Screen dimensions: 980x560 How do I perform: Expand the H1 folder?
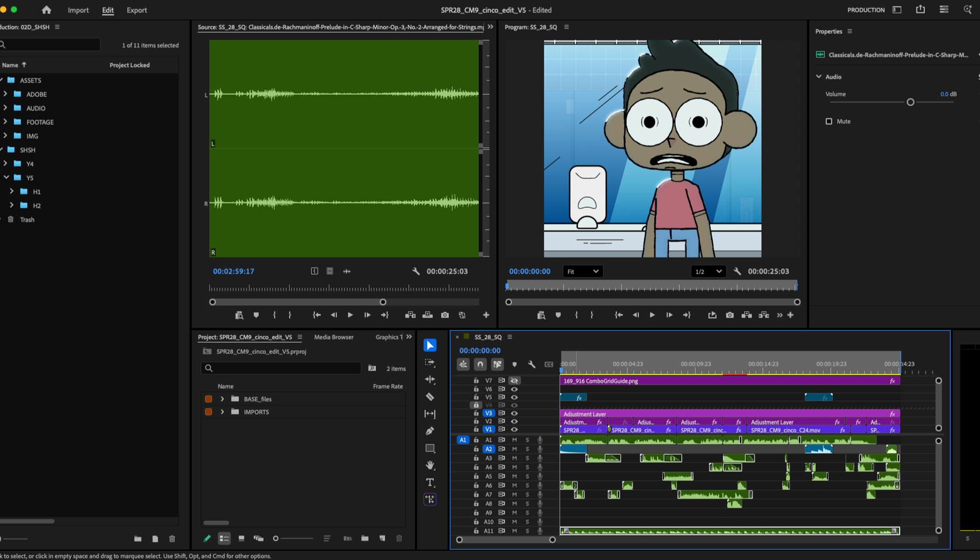[12, 191]
